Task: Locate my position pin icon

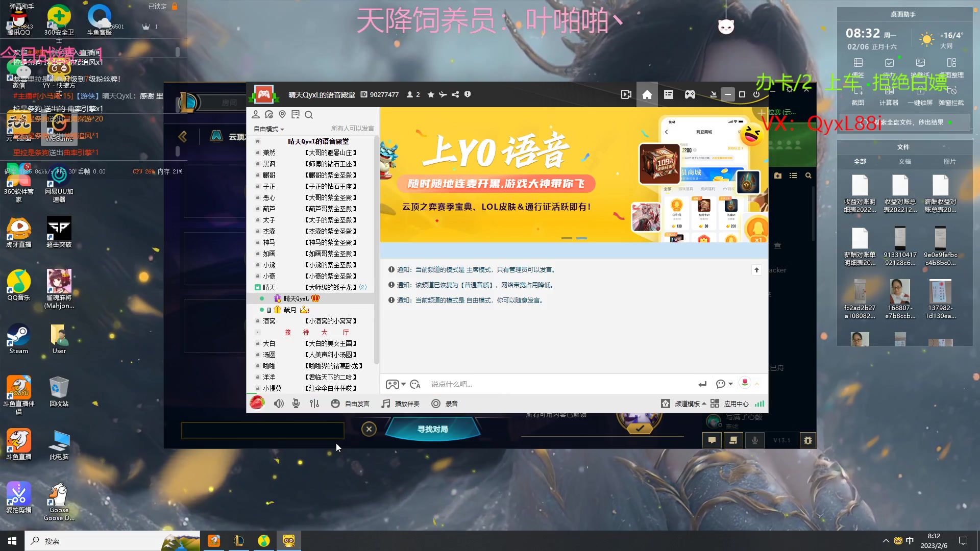Action: [282, 114]
